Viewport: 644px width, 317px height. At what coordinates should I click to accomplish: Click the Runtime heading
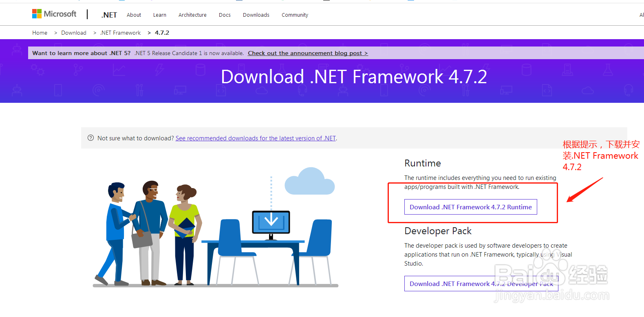423,163
